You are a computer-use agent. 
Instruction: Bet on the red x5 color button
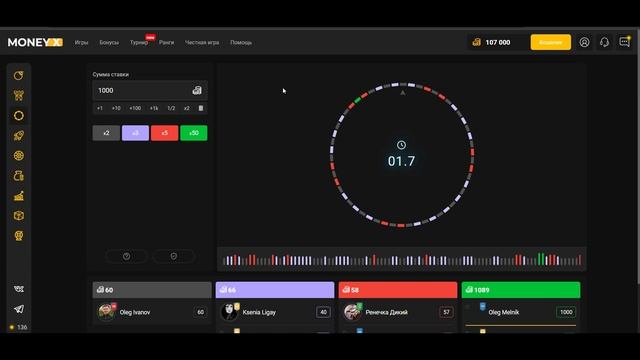pyautogui.click(x=164, y=133)
